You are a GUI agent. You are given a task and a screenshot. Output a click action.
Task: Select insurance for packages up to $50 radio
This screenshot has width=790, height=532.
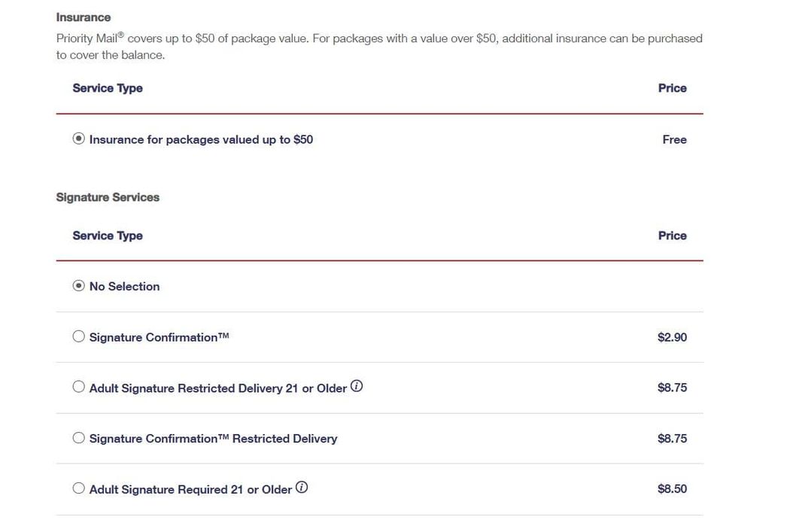(x=79, y=139)
